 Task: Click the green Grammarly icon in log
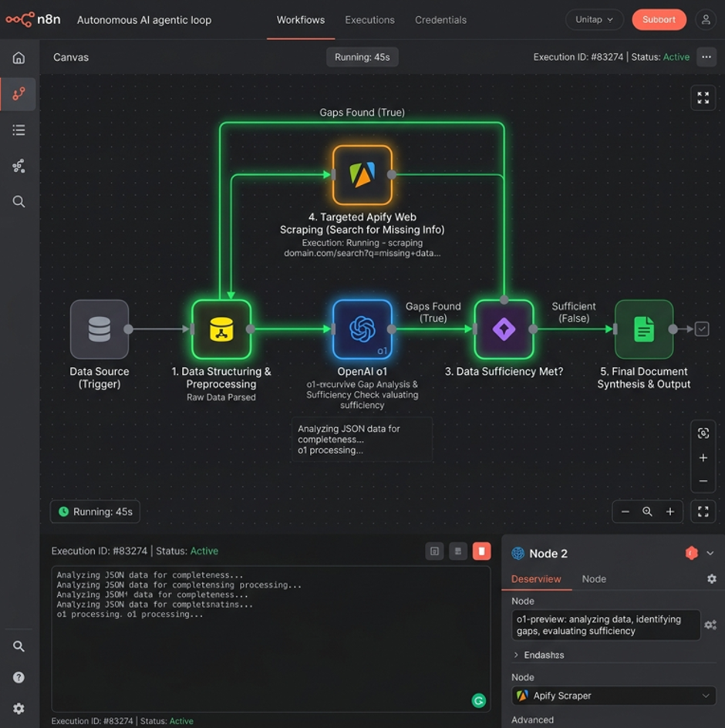point(478,700)
